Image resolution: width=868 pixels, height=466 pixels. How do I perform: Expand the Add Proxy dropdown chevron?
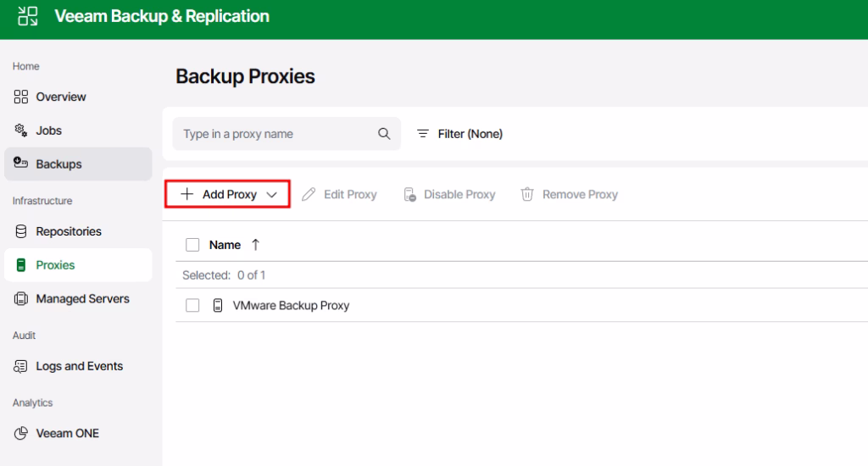point(272,195)
